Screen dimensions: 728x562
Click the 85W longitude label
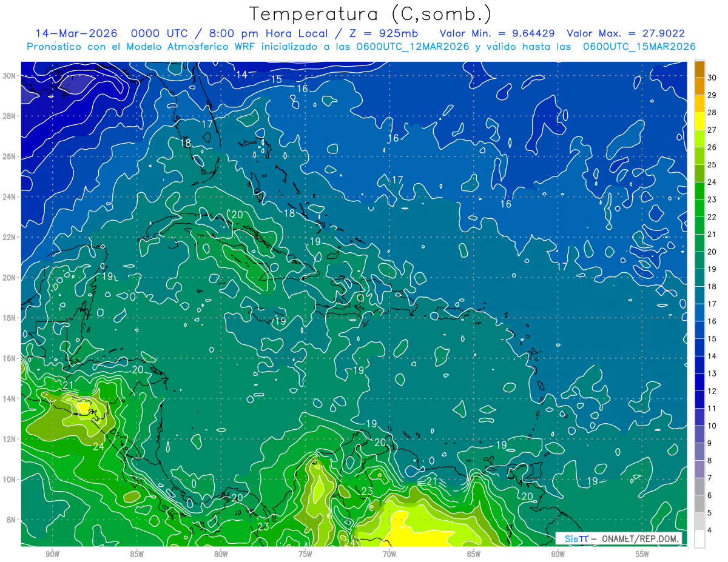[136, 554]
